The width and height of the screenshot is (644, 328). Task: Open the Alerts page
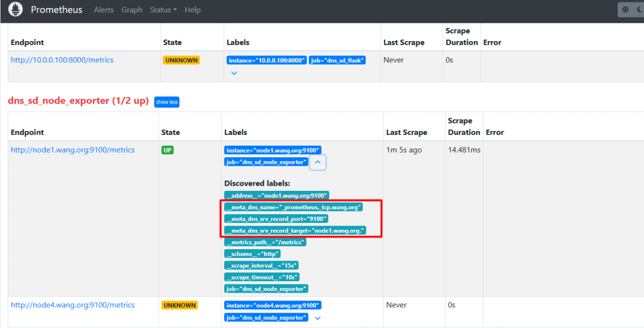[x=103, y=10]
